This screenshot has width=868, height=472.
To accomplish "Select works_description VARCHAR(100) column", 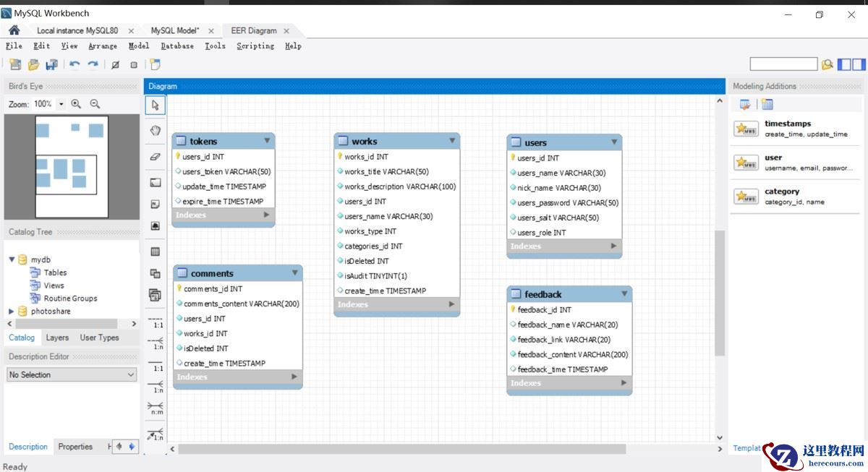I will [x=400, y=186].
